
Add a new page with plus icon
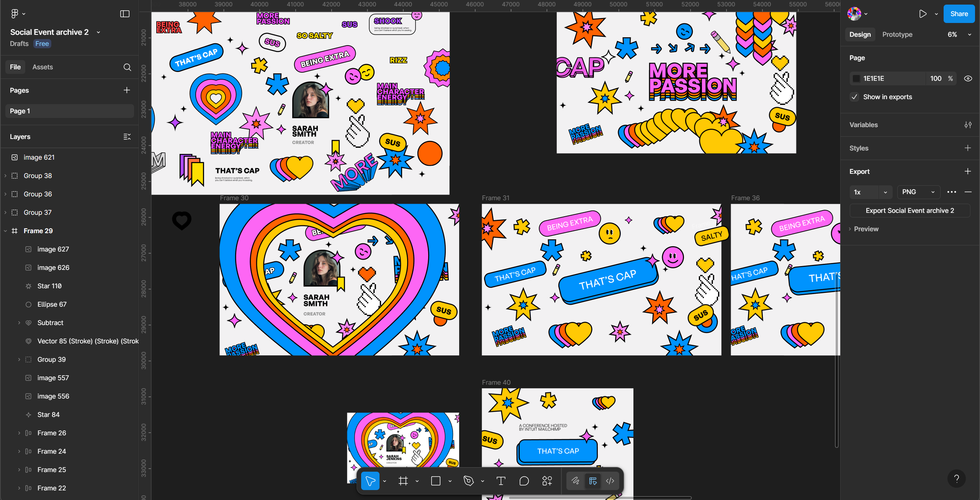tap(127, 90)
